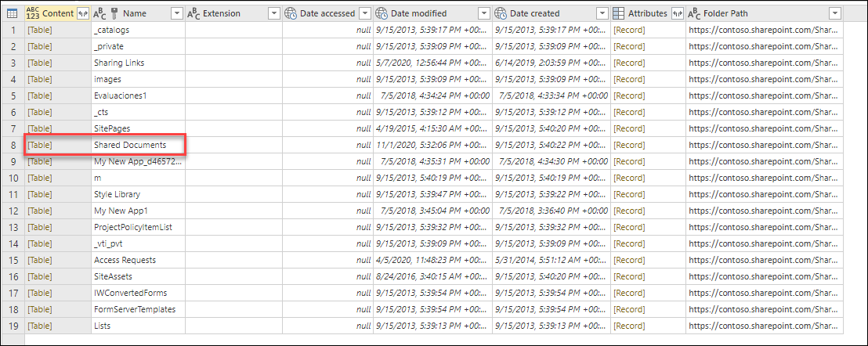The image size is (868, 346).
Task: Select Folder Path cell in the _catalogs row
Action: coord(765,30)
